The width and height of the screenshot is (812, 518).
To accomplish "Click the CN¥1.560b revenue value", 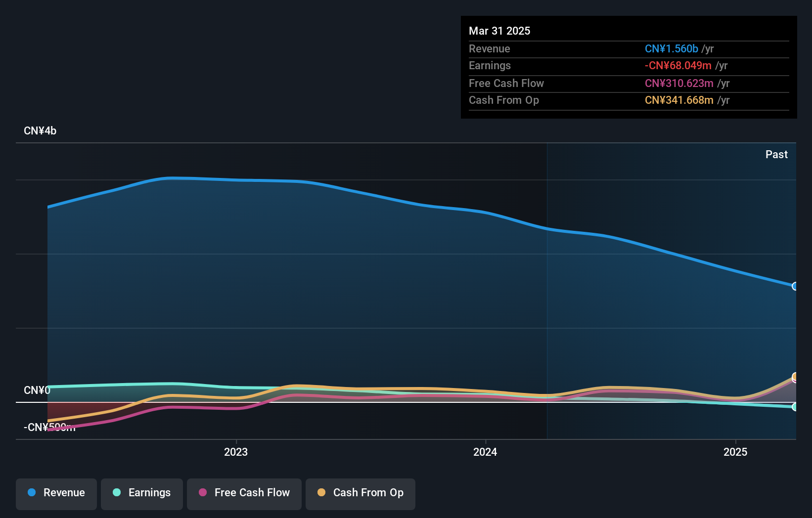I will [672, 48].
